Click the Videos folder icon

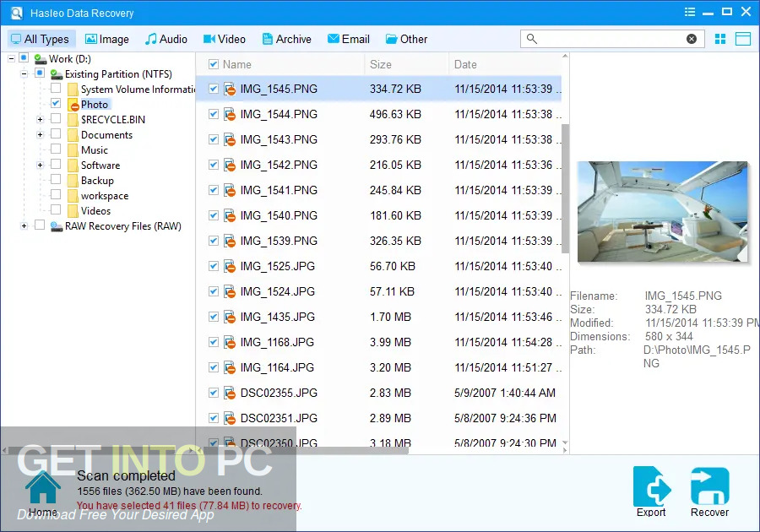73,211
